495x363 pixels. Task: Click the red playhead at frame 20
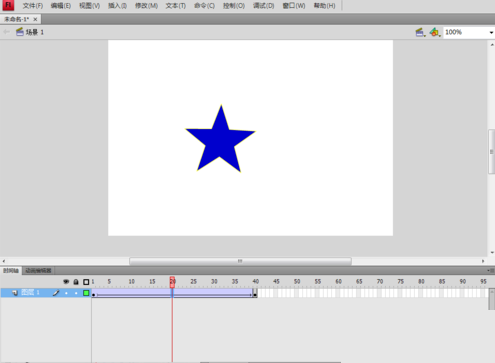pyautogui.click(x=172, y=282)
